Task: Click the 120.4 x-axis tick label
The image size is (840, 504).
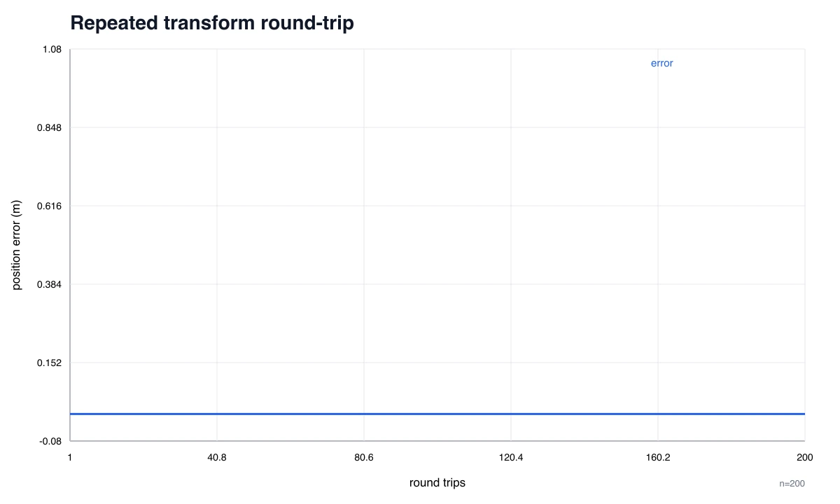Action: coord(511,457)
